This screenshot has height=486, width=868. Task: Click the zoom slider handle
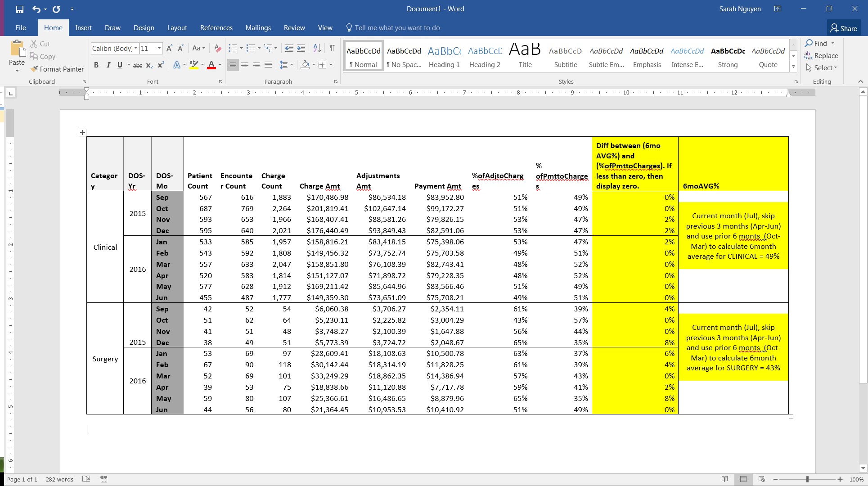(x=807, y=480)
